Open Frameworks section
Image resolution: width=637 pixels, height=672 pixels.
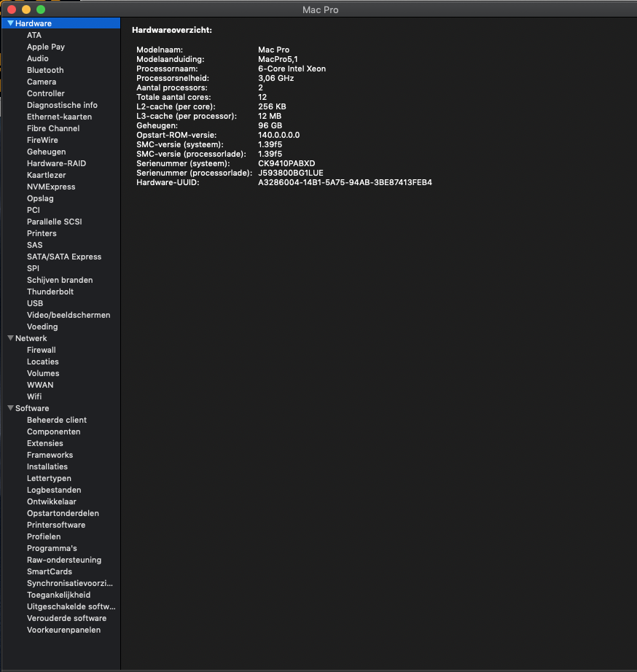[50, 455]
